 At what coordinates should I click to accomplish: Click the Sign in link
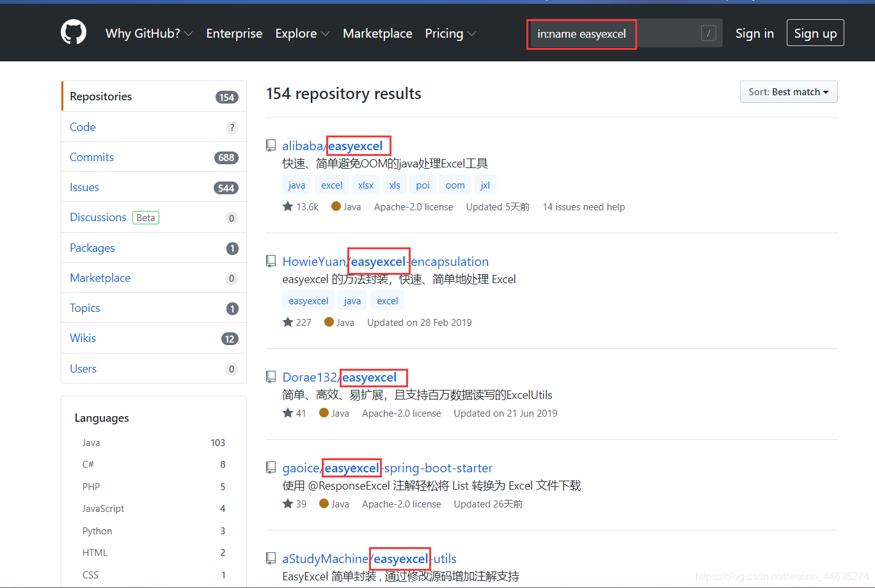[755, 33]
